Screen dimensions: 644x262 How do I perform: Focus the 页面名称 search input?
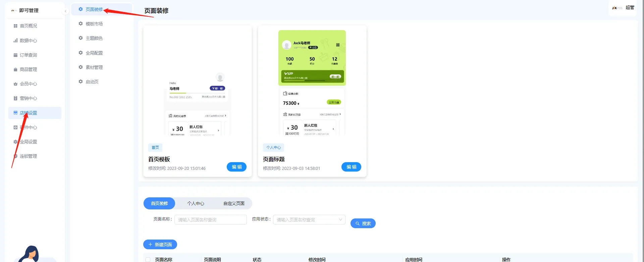point(211,220)
